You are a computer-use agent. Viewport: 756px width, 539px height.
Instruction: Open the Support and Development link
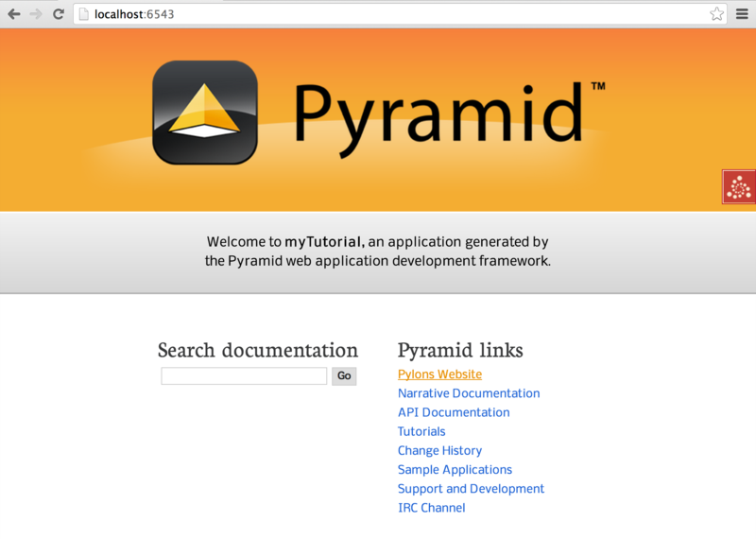click(471, 489)
